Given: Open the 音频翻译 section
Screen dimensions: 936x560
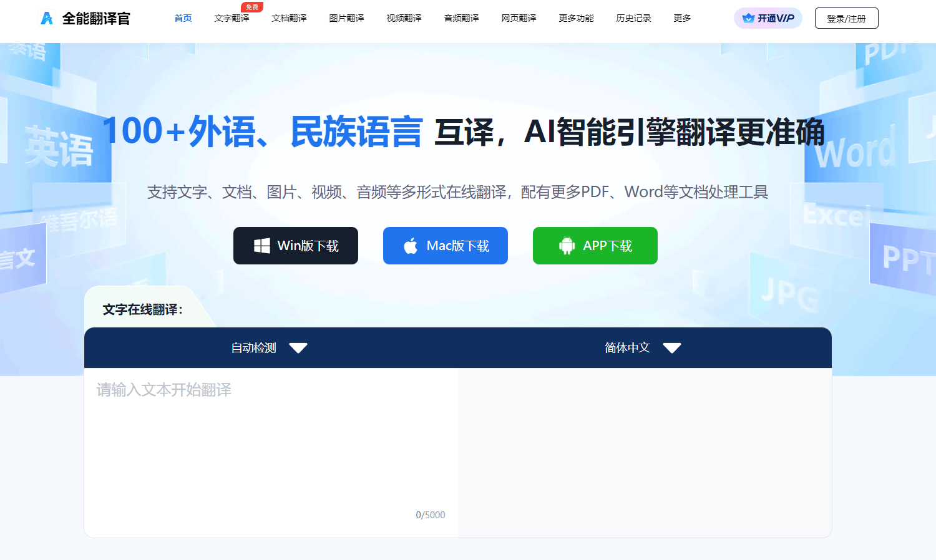Looking at the screenshot, I should click(x=461, y=18).
